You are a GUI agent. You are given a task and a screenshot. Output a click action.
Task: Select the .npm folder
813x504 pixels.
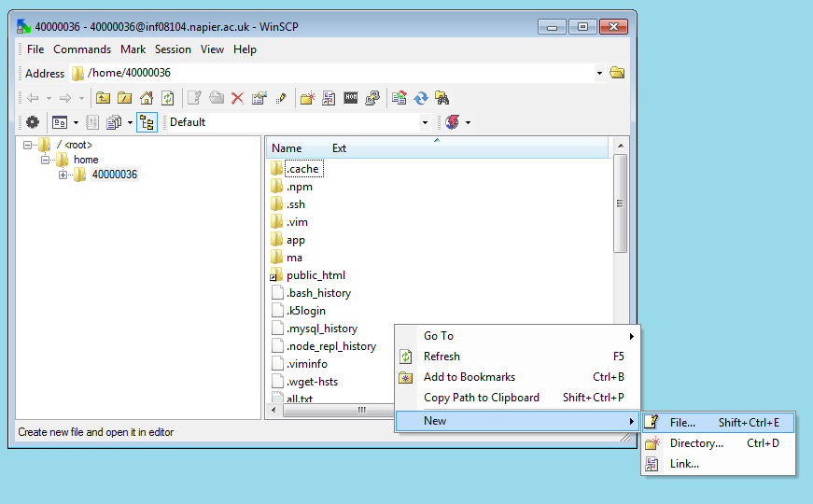(x=292, y=187)
